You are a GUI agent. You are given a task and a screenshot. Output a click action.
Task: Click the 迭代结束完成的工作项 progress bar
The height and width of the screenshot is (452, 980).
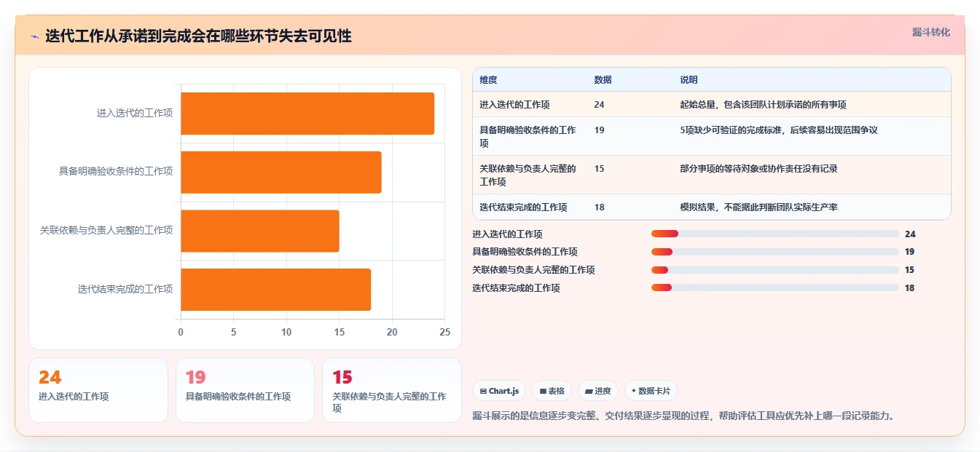click(775, 288)
